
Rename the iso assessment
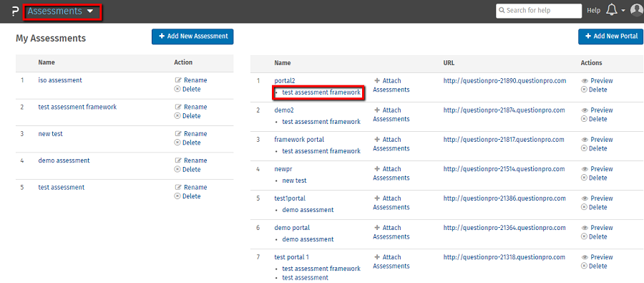click(x=191, y=80)
